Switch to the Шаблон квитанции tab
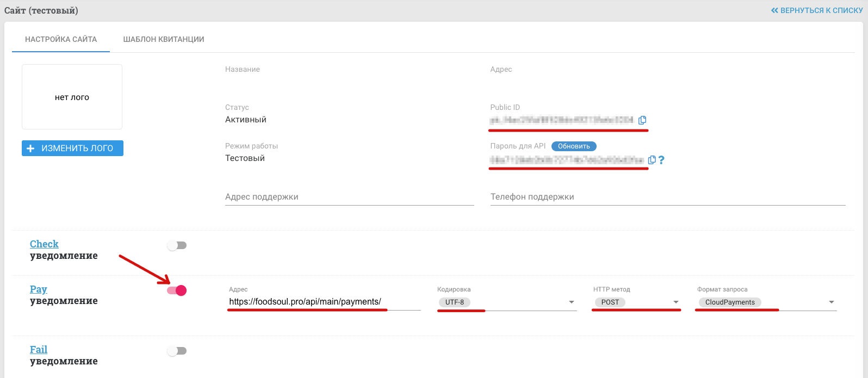The image size is (868, 378). point(163,39)
